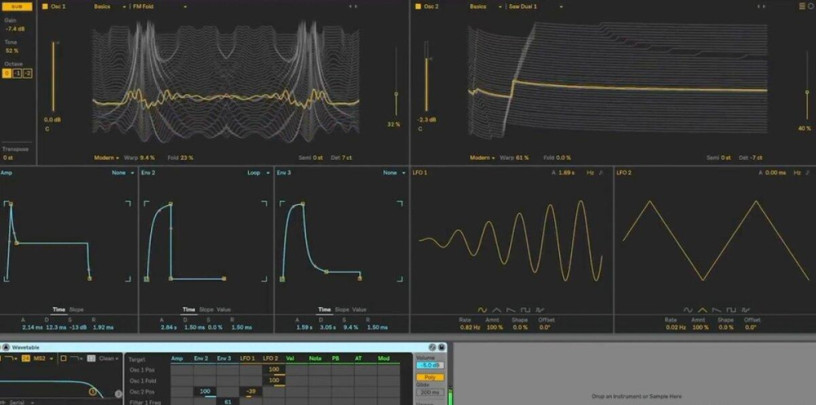
Task: Select the Slope tab under Env 2
Action: pos(206,309)
